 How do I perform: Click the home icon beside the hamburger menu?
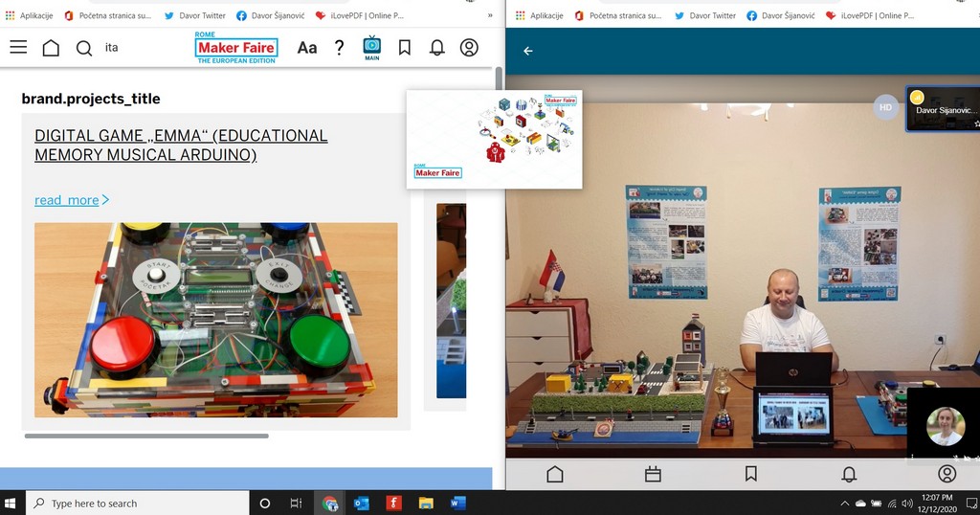point(51,48)
